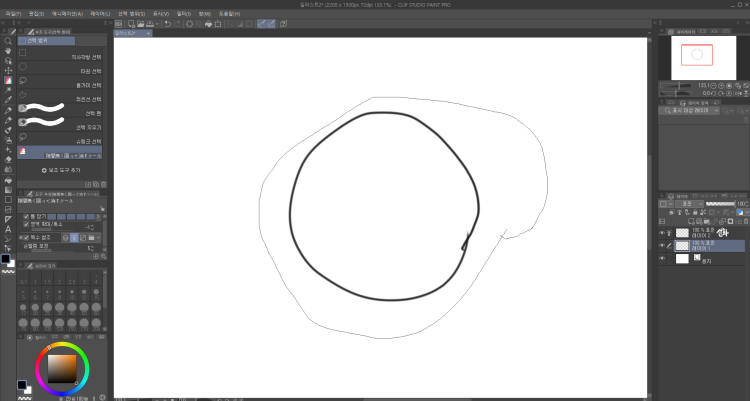The image size is (750, 401).
Task: Select the Zoom magnifier tool
Action: click(8, 41)
